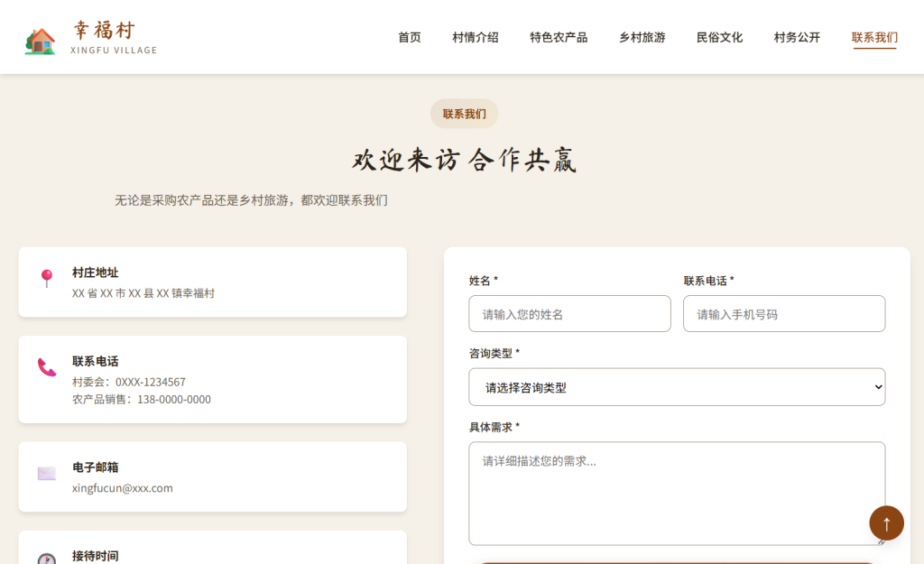Focus the 姓名 input field
Image resolution: width=924 pixels, height=564 pixels.
point(569,314)
